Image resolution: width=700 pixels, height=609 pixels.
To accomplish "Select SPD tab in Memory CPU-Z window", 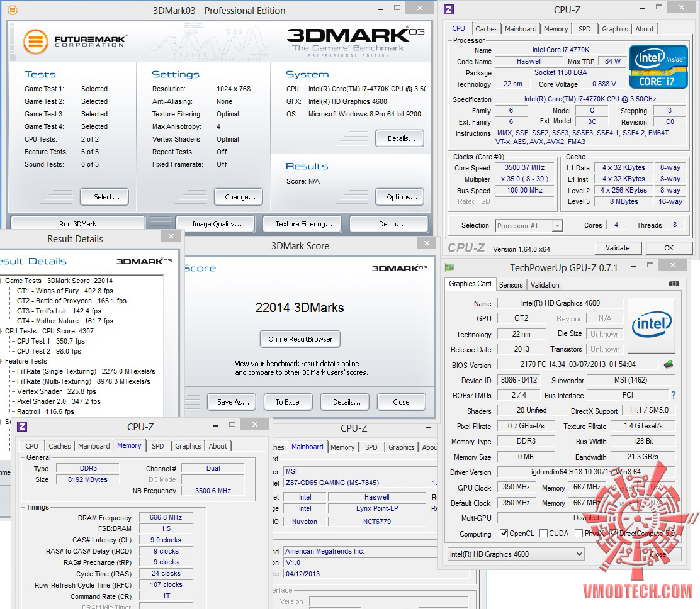I will point(157,445).
